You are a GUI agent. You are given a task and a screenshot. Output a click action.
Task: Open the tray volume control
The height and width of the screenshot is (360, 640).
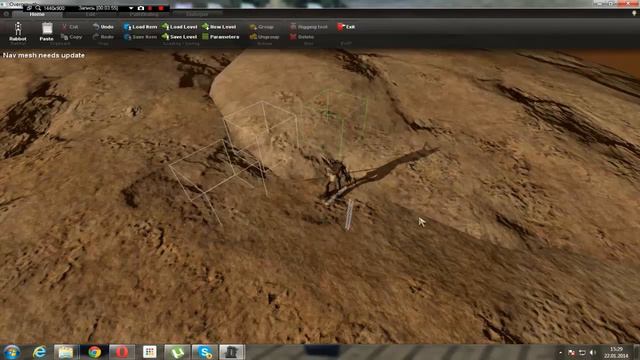coord(593,353)
